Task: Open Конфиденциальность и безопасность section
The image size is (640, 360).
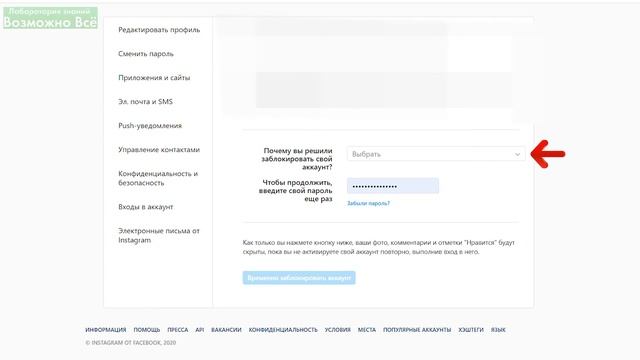Action: (158, 178)
